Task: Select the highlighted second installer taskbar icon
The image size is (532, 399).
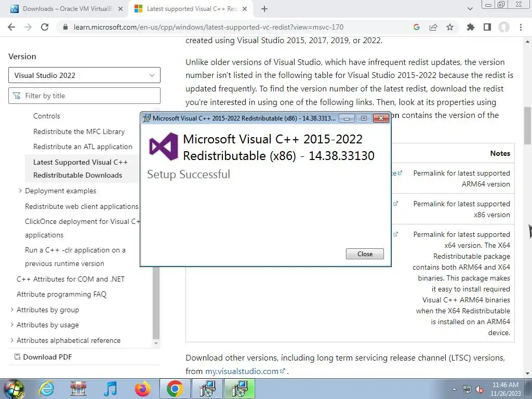Action: [239, 389]
